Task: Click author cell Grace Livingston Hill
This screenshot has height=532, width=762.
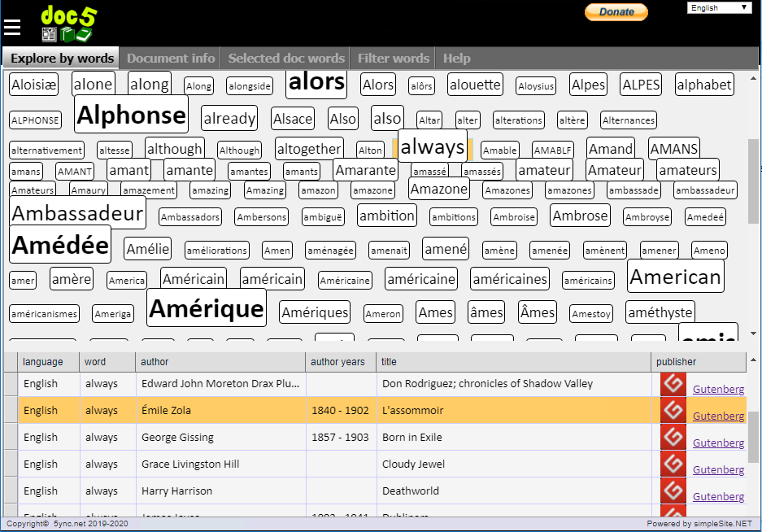Action: tap(220, 464)
